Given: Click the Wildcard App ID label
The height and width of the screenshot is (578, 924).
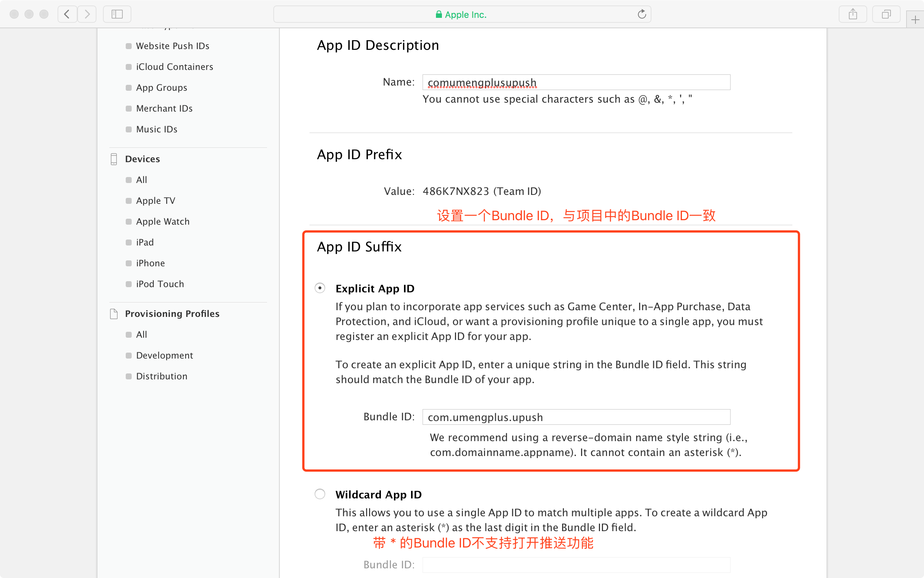Looking at the screenshot, I should (378, 495).
